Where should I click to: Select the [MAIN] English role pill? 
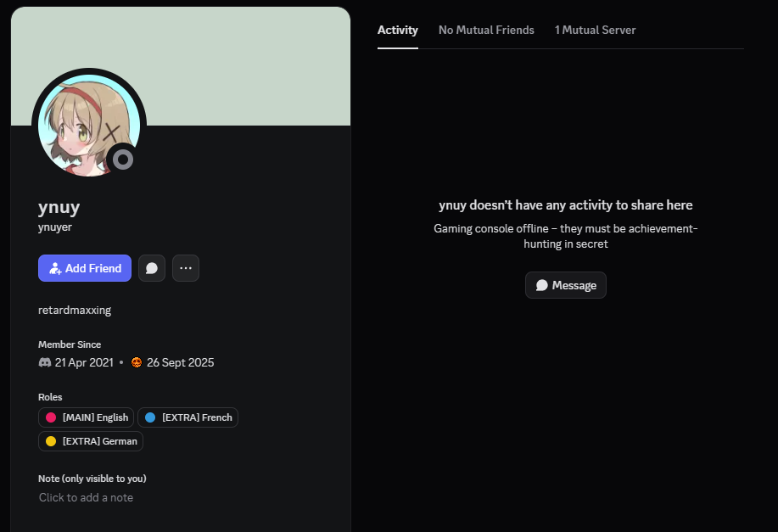(x=86, y=417)
